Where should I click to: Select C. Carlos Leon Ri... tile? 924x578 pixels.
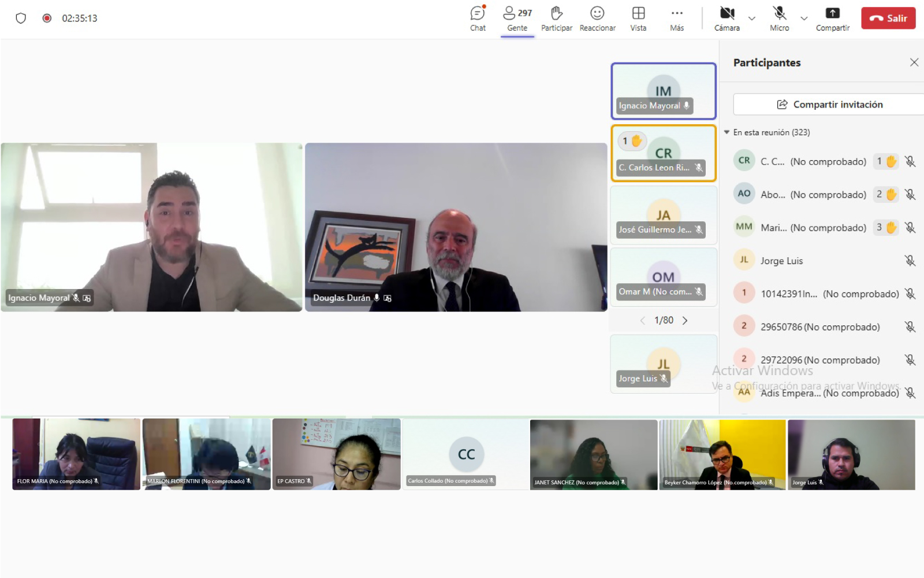664,153
